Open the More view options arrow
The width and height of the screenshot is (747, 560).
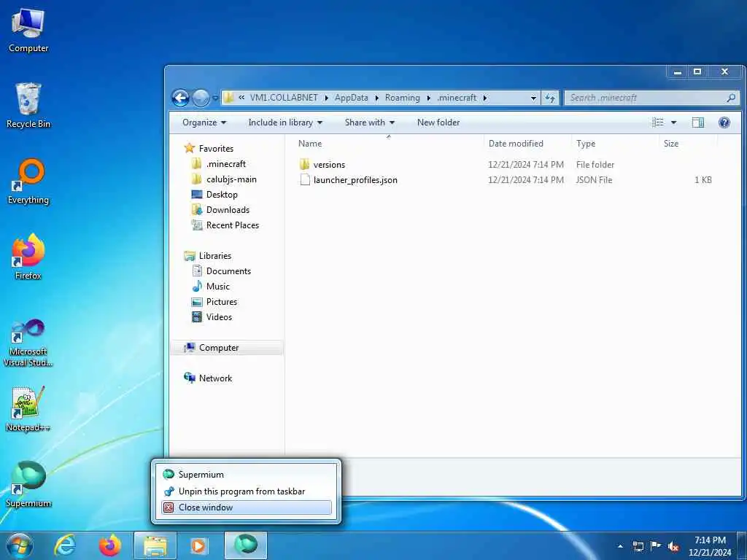673,122
